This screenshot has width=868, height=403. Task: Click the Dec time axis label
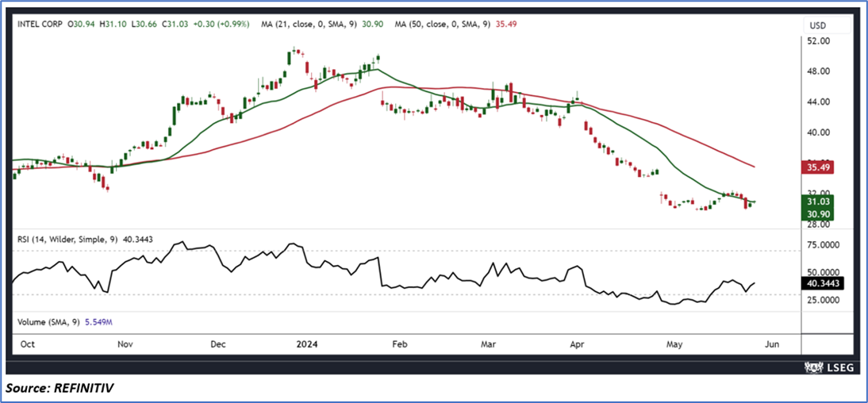coord(218,344)
